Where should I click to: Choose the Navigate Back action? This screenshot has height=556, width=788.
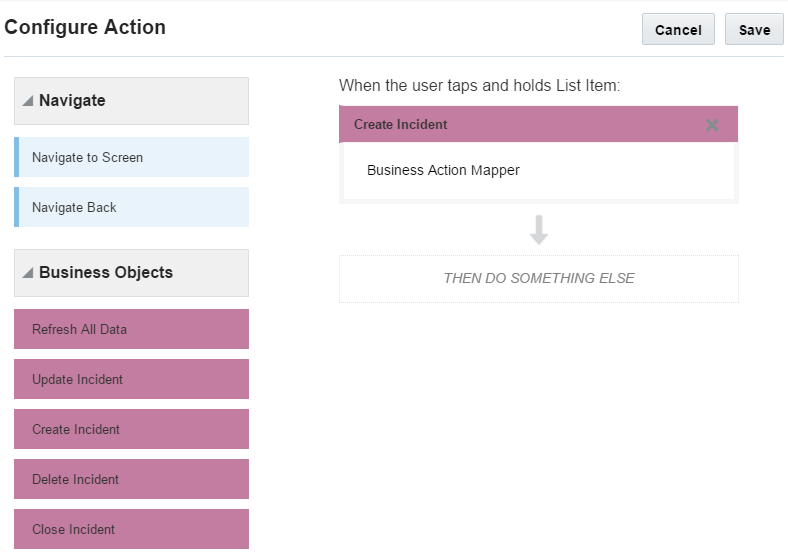tap(131, 207)
